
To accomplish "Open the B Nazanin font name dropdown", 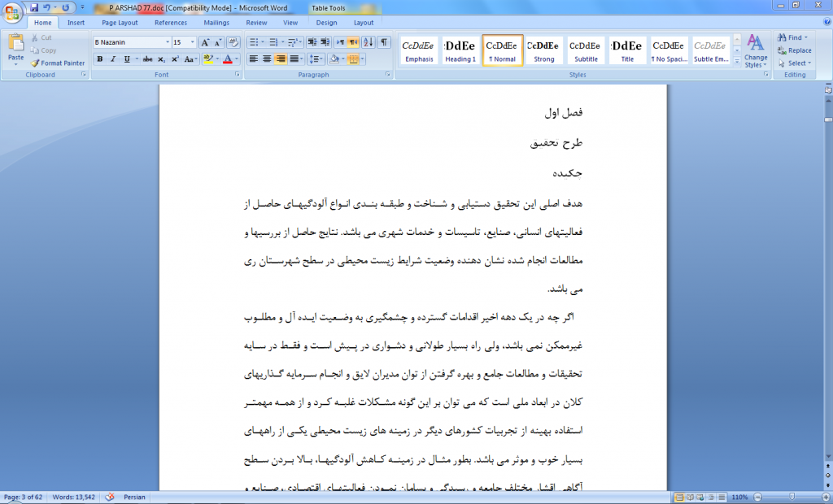I will pos(167,42).
